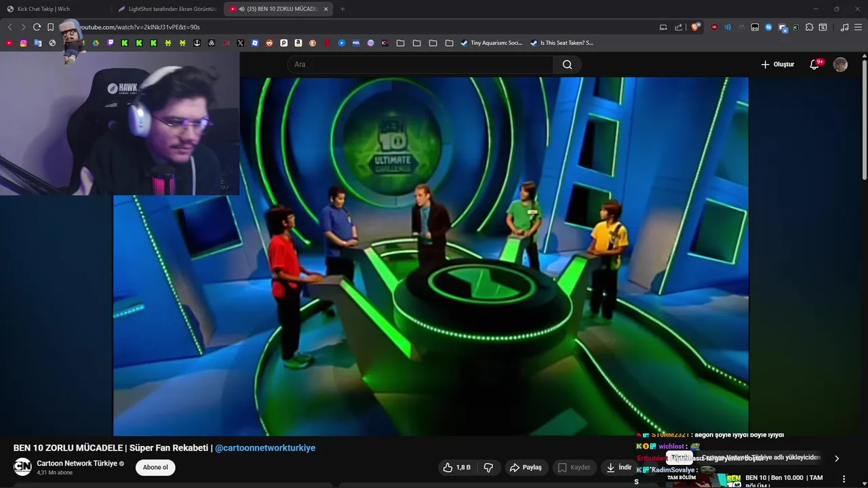Open the browser media control music-note icon

[x=844, y=27]
